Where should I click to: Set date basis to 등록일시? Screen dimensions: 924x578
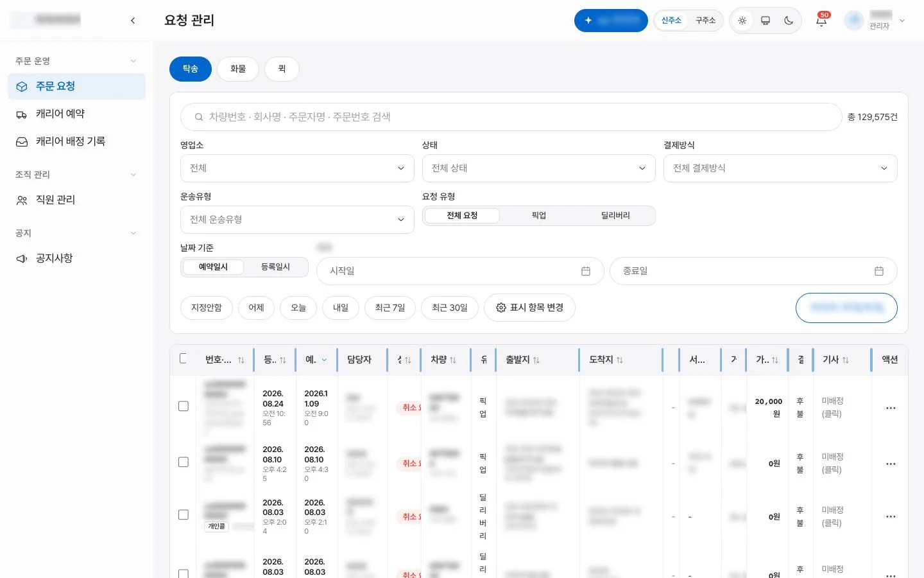pyautogui.click(x=275, y=267)
